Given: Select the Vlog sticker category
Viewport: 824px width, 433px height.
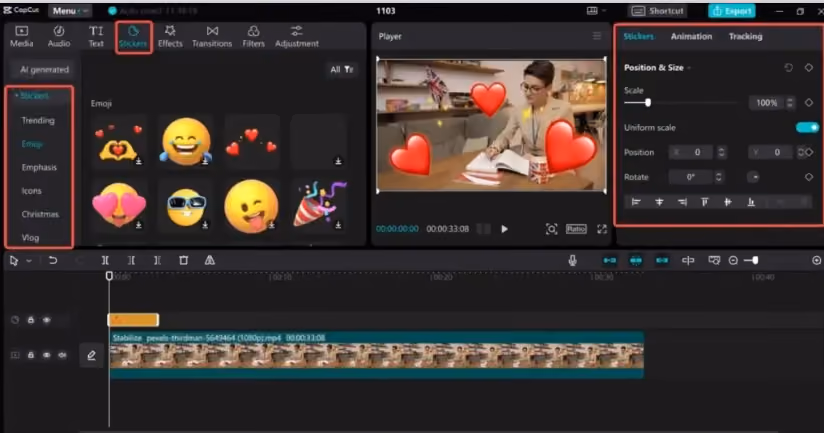Looking at the screenshot, I should click(30, 238).
